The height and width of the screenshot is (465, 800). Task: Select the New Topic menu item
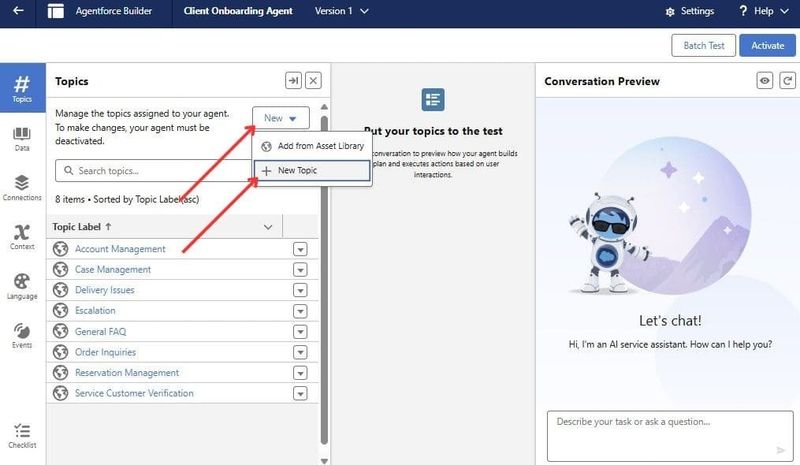click(312, 170)
